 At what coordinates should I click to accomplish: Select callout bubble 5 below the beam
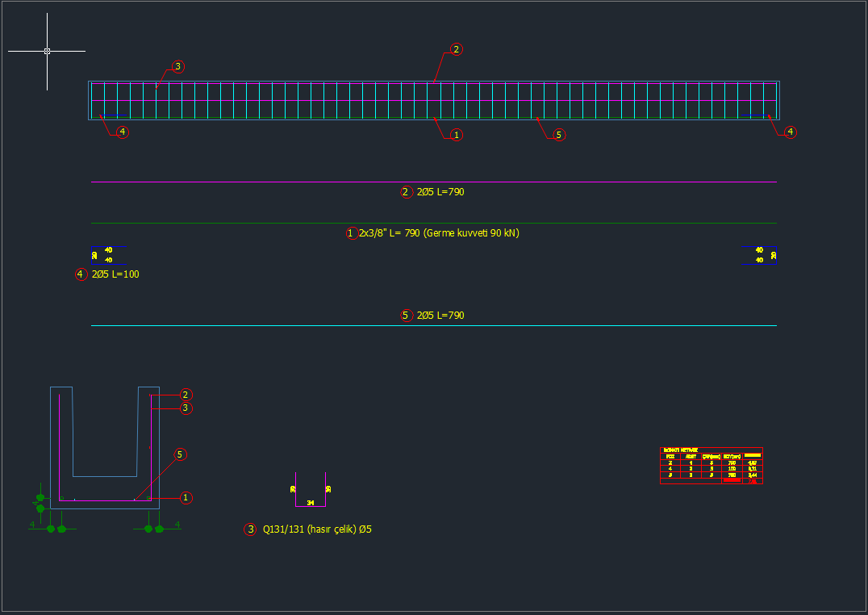tap(559, 135)
